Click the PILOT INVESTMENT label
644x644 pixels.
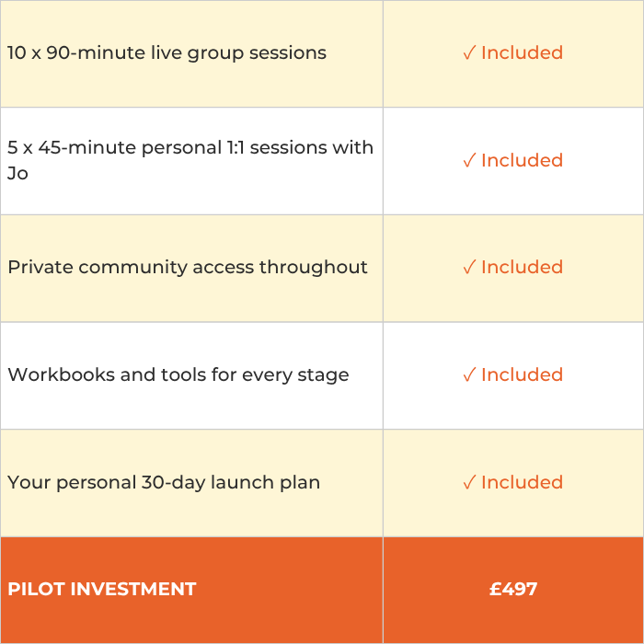pyautogui.click(x=101, y=589)
